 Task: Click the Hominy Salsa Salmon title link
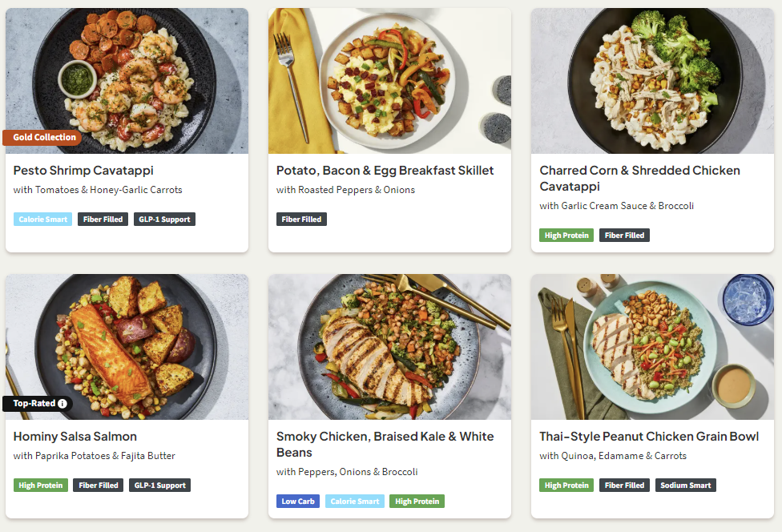point(75,437)
